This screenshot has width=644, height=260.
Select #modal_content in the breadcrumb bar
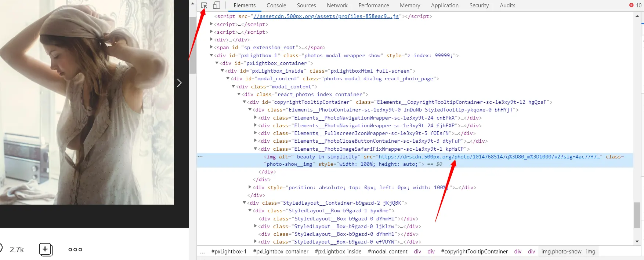387,252
